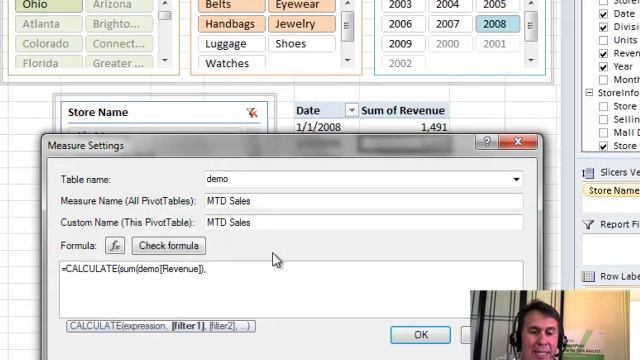Select 2004 in the year slicer
The width and height of the screenshot is (640, 360).
(x=451, y=5)
